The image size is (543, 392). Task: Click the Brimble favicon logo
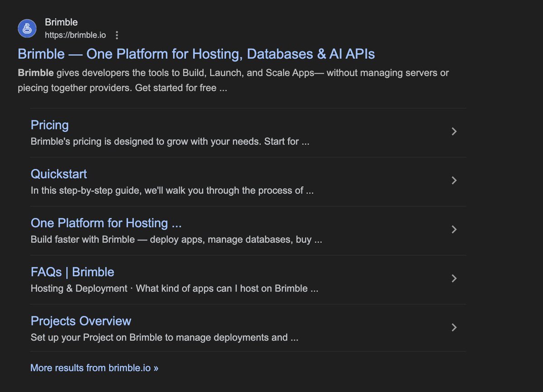[x=27, y=29]
